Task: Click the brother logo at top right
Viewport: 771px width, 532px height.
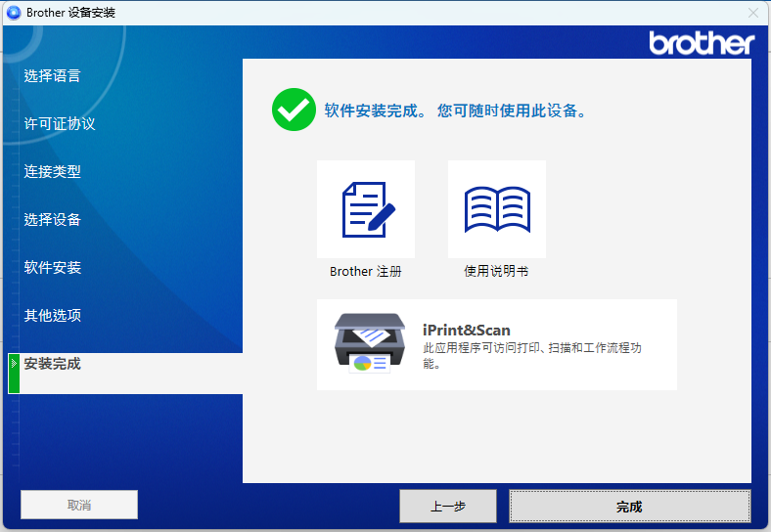Action: point(702,43)
